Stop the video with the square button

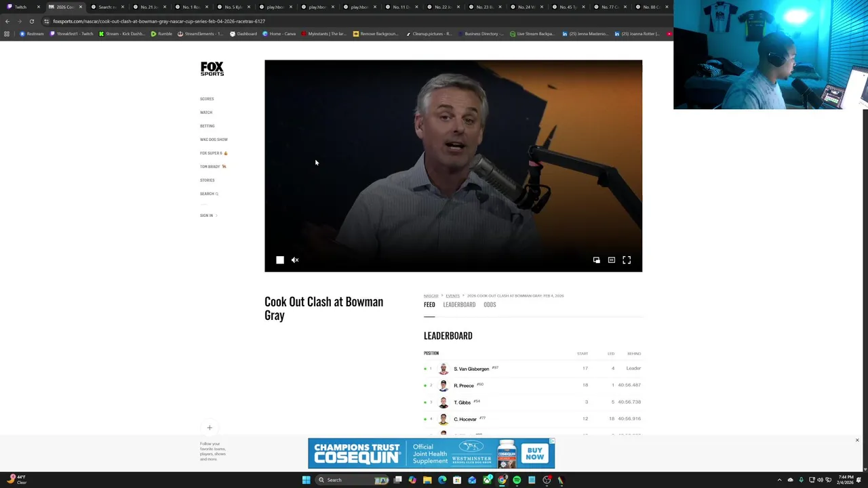point(280,260)
